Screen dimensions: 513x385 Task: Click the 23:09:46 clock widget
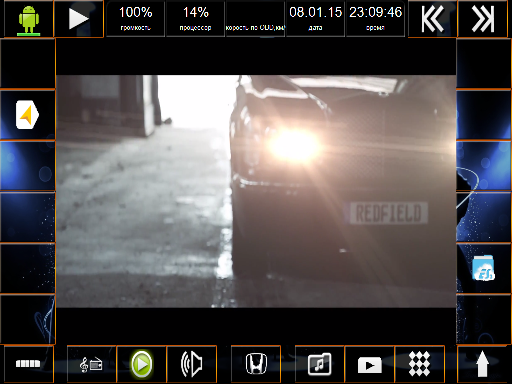coord(375,19)
